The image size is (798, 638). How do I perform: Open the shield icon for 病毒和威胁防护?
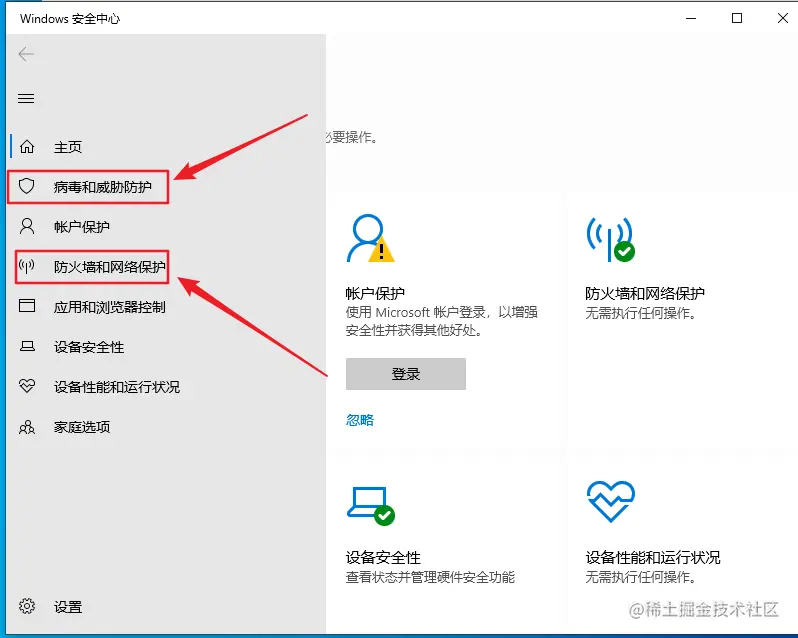point(26,186)
